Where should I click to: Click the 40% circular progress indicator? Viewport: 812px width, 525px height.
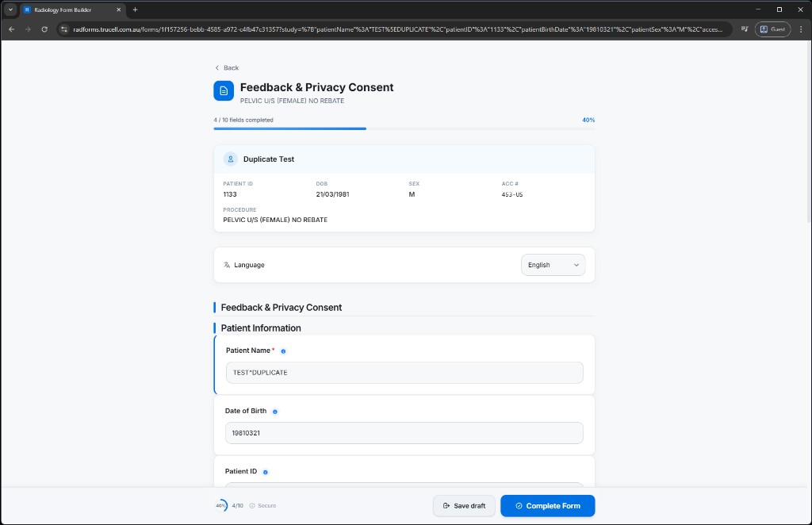pos(221,505)
